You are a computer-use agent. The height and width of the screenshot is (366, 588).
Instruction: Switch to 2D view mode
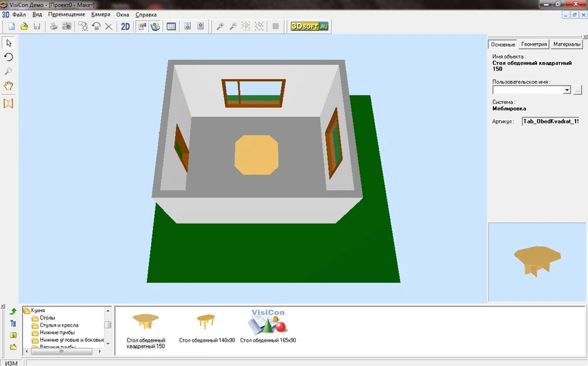pos(125,27)
